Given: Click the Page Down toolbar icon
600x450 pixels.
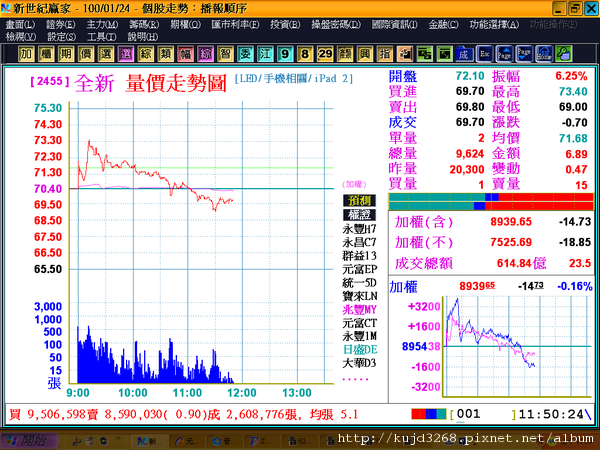Looking at the screenshot, I should [x=524, y=54].
